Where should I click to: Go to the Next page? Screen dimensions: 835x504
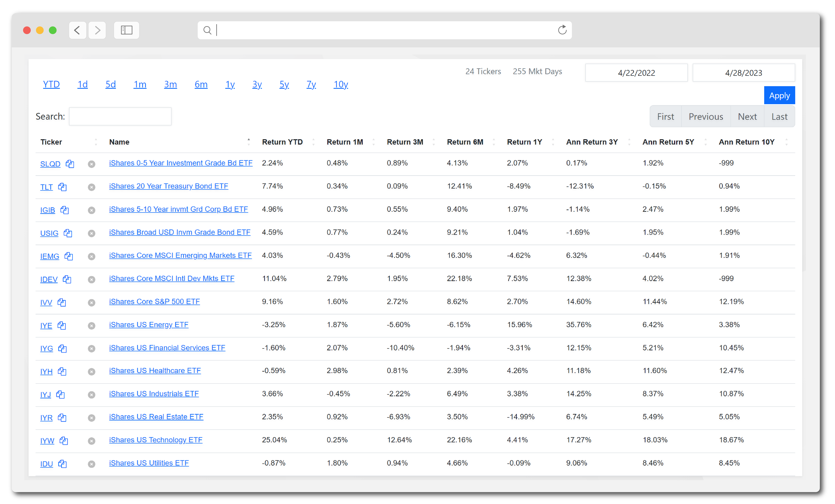pyautogui.click(x=747, y=117)
